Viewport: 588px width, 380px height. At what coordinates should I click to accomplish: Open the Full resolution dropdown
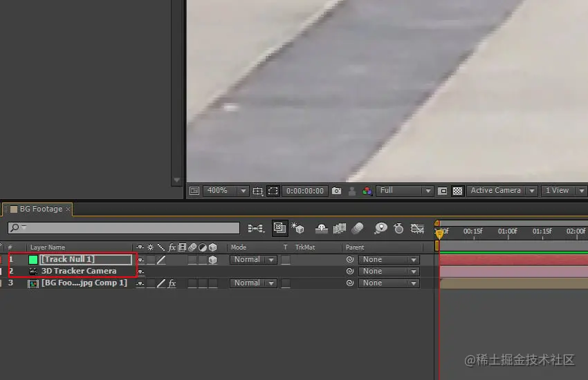pos(405,191)
